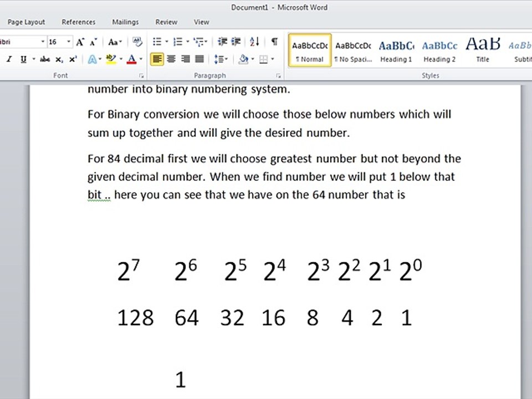Select Center alignment
532x399 pixels.
(171, 59)
